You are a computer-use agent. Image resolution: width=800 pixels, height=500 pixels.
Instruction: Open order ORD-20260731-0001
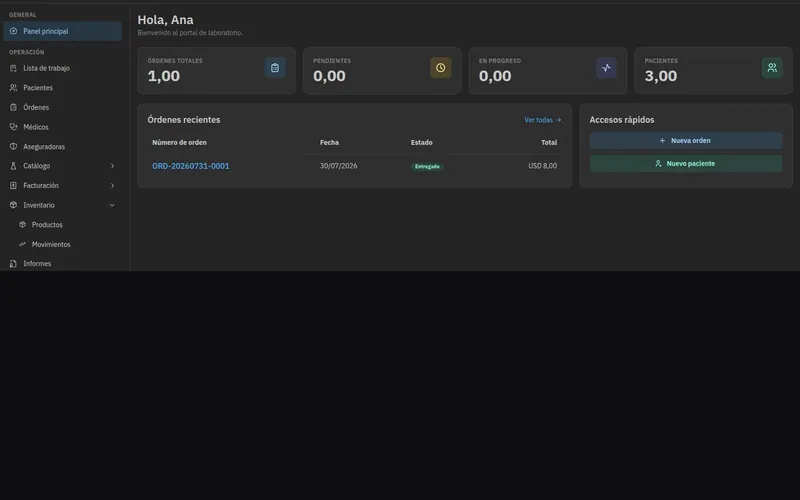pyautogui.click(x=191, y=166)
